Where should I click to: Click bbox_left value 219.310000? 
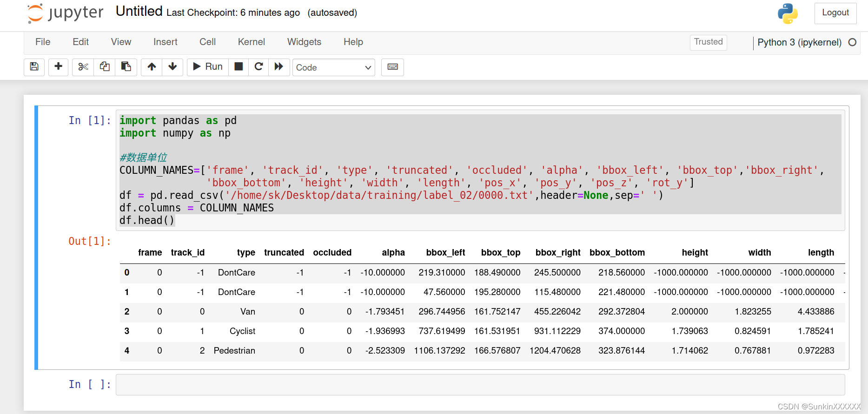[x=442, y=273]
